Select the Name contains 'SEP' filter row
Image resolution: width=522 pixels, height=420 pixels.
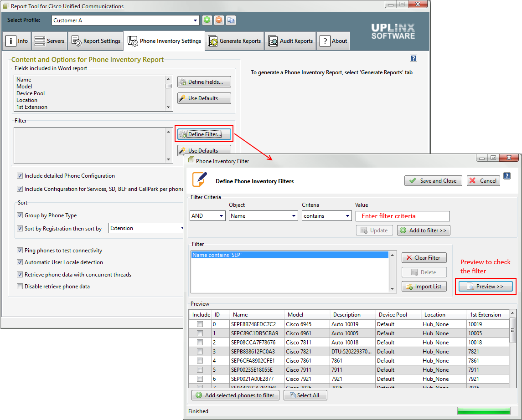[x=289, y=255]
